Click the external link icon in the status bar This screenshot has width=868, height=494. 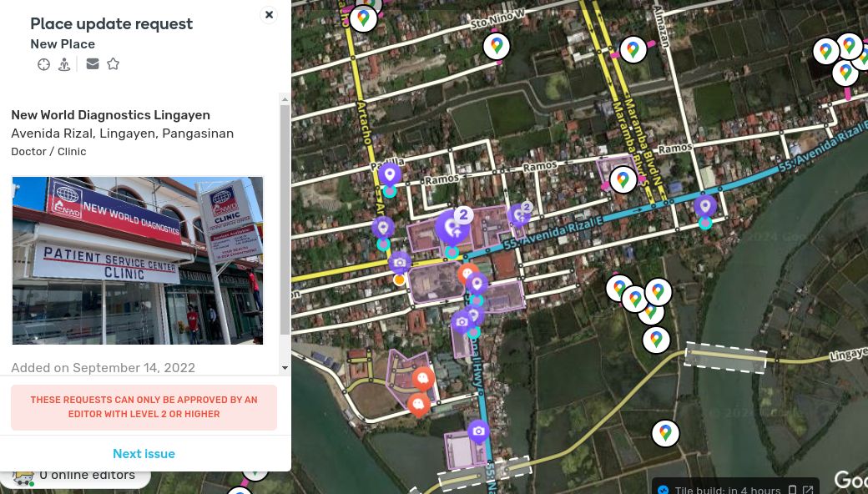point(808,490)
